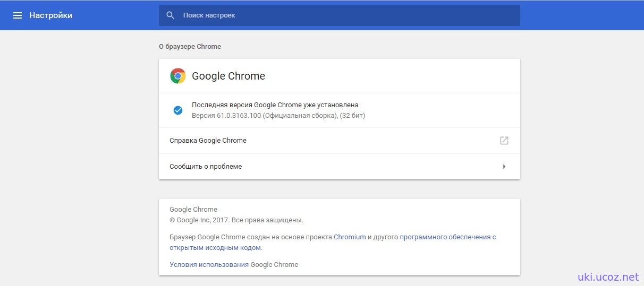This screenshot has width=644, height=286.
Task: Open help via external link icon
Action: tap(504, 141)
